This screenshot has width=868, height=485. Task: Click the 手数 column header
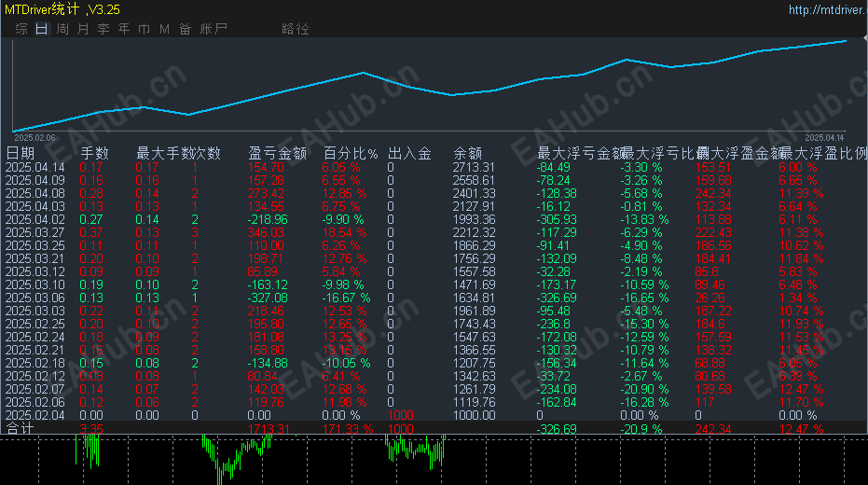click(x=95, y=153)
